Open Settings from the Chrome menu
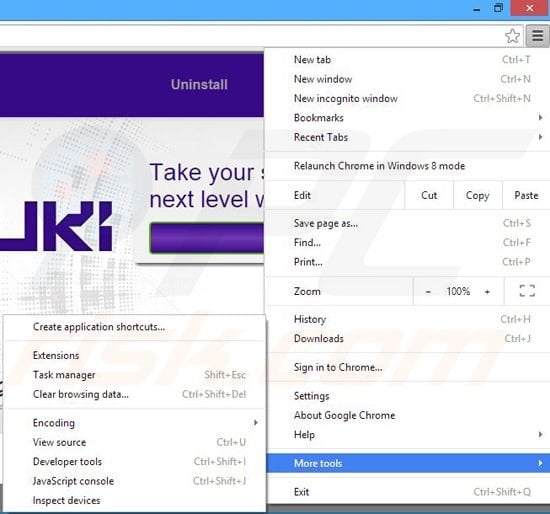550x514 pixels. click(408, 396)
